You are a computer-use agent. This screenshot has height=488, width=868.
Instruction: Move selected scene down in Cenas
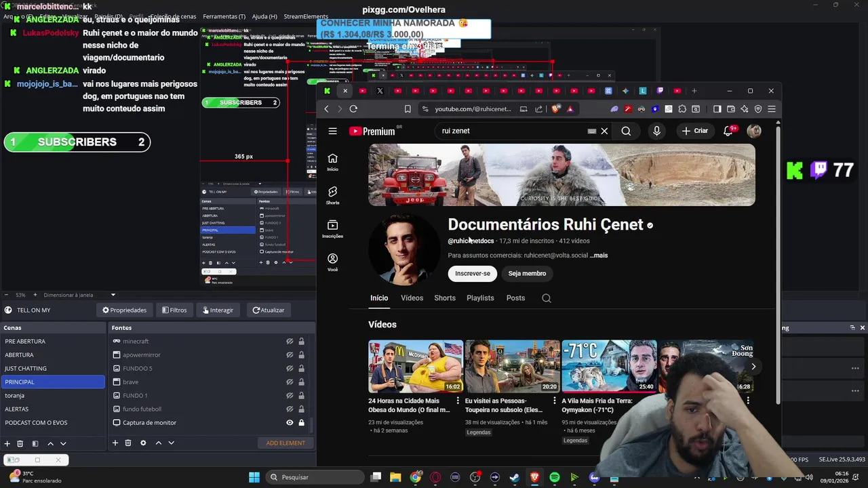[63, 443]
